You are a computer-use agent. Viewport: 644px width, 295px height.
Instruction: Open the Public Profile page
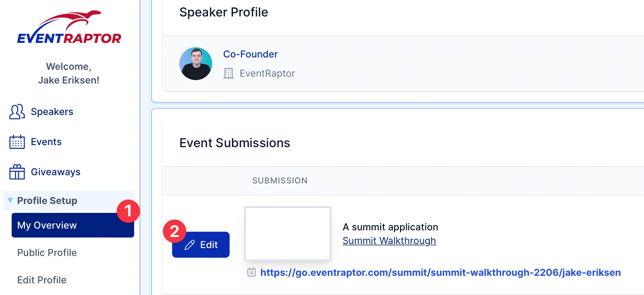pyautogui.click(x=47, y=253)
